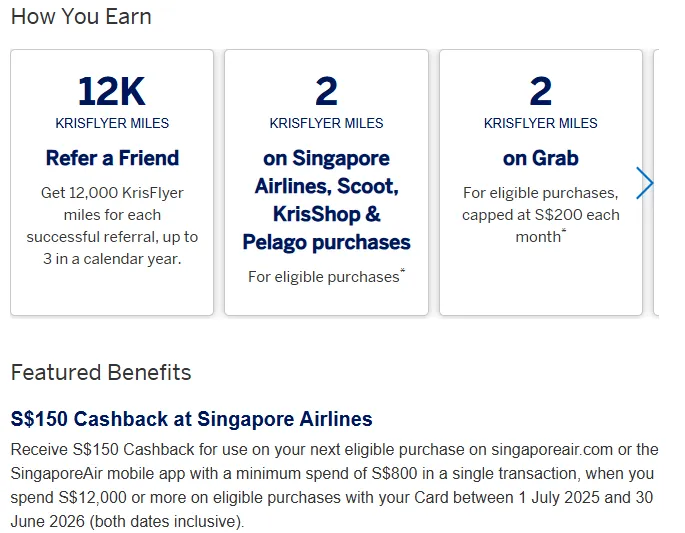Click the Singapore Airlines, Scoot, KrisShop & Pelago heading
This screenshot has width=685, height=533.
click(326, 200)
